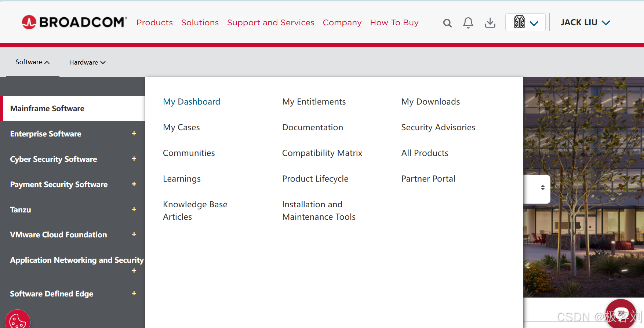Open the chat bubble icon
This screenshot has width=644, height=328.
pyautogui.click(x=621, y=314)
